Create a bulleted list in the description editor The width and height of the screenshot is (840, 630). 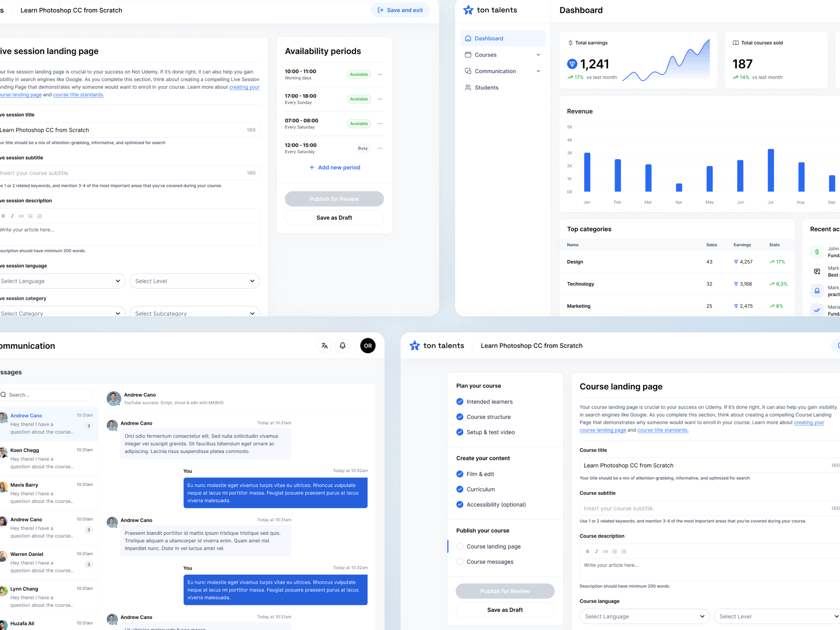pos(615,551)
